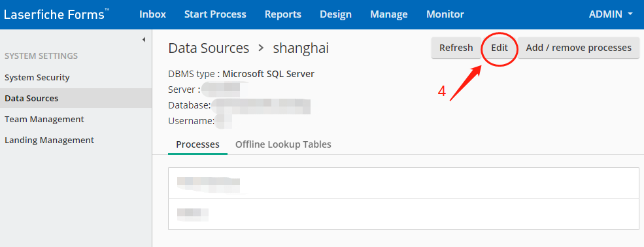Open the ADMIN user dropdown menu
This screenshot has height=247, width=644.
611,14
